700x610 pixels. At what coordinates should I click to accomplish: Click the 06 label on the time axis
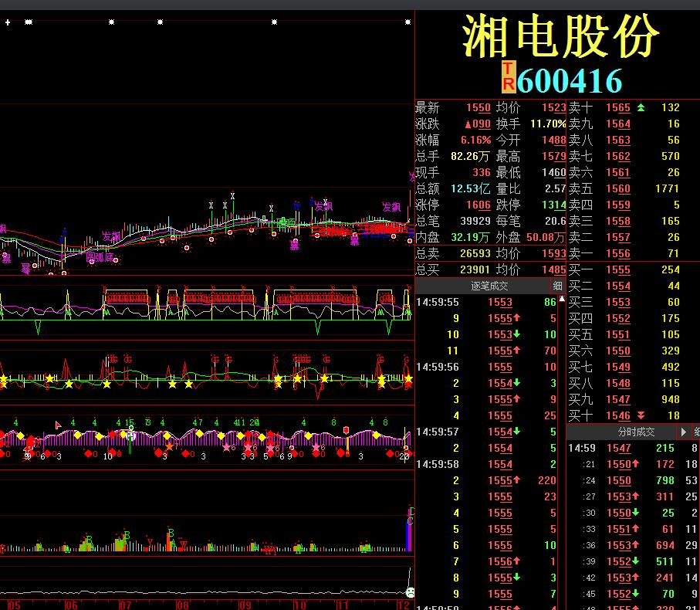coord(71,605)
